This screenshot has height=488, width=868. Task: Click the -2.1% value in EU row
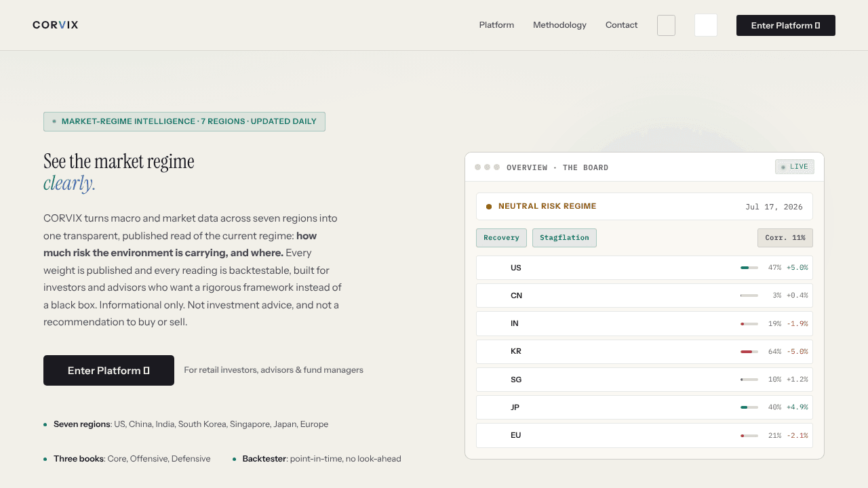tap(797, 435)
